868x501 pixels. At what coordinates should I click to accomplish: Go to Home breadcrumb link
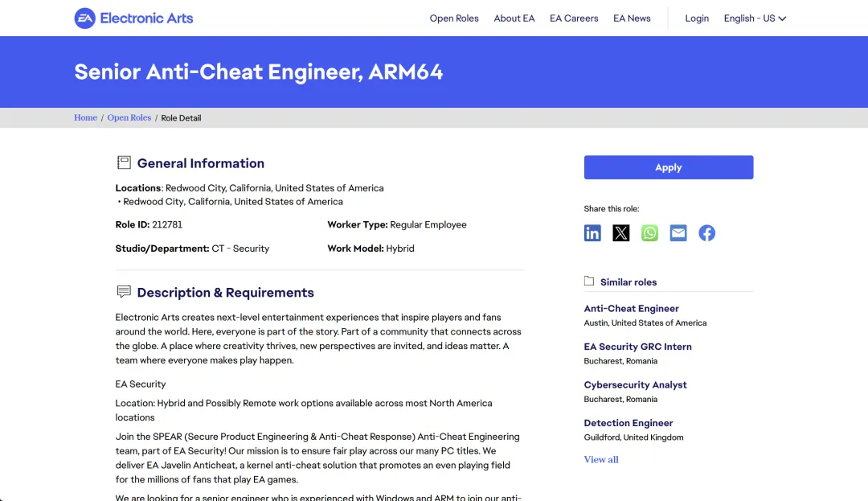(x=86, y=118)
